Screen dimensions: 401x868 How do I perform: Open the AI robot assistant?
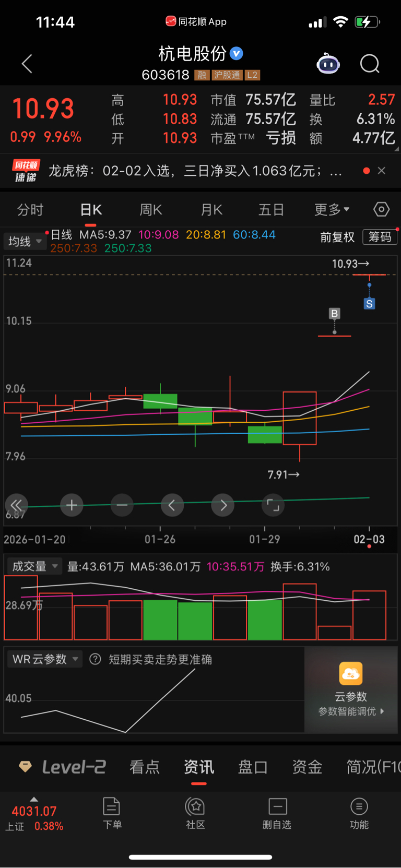(328, 64)
